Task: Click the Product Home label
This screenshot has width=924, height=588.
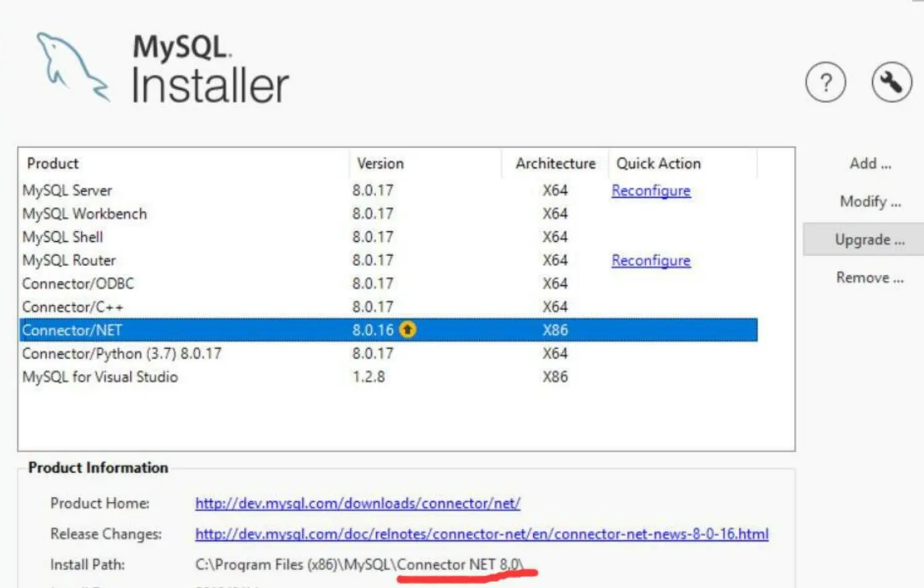Action: [100, 503]
